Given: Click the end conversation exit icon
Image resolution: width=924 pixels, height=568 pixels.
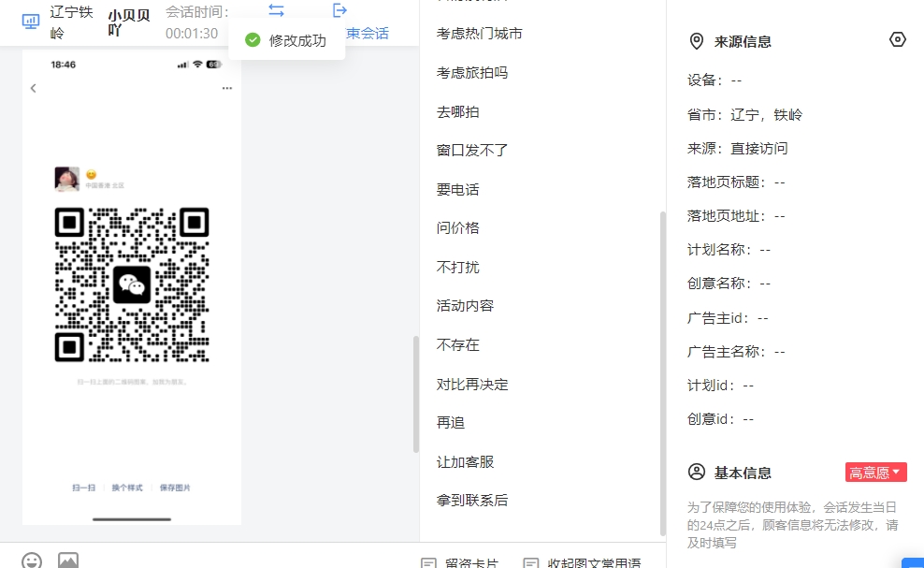Looking at the screenshot, I should pos(340,10).
